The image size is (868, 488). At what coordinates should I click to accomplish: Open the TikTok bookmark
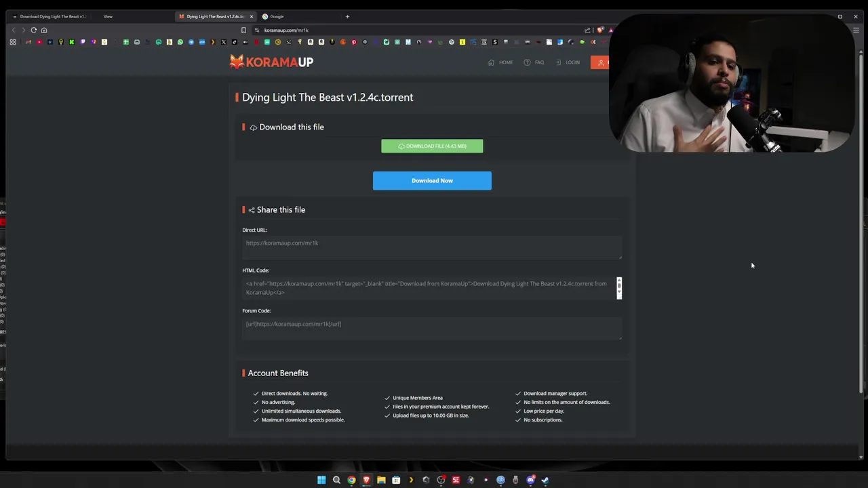(235, 42)
